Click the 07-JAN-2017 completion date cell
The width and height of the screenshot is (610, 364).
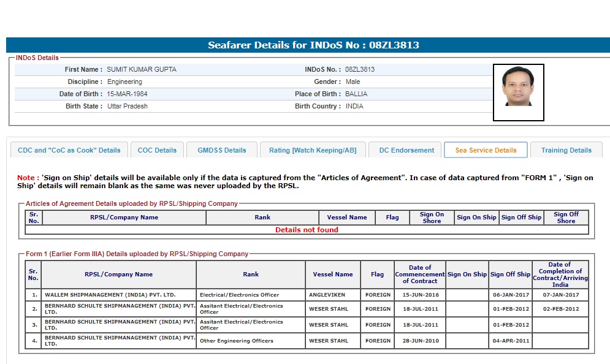560,295
